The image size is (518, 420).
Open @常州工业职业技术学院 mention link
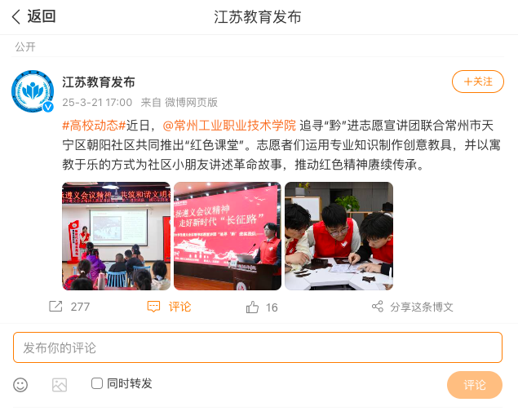(x=229, y=126)
